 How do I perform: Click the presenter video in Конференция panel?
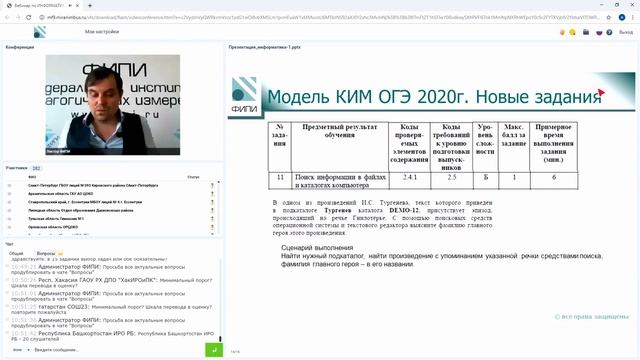coord(113,105)
